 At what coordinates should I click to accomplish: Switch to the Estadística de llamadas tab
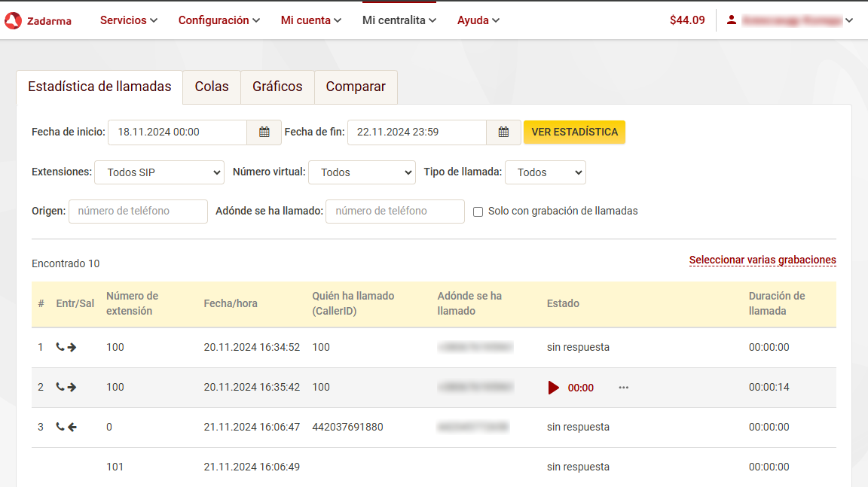pos(99,87)
